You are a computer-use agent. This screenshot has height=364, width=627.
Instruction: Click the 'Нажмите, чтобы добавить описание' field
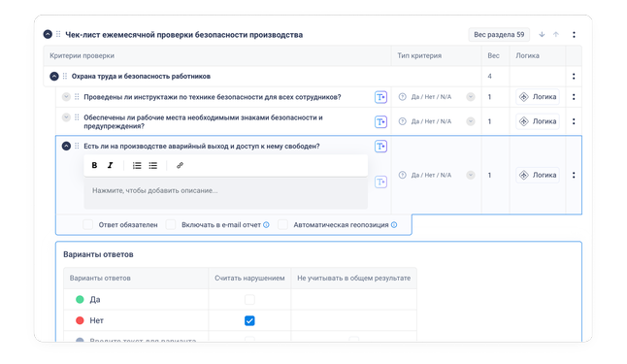click(x=226, y=193)
